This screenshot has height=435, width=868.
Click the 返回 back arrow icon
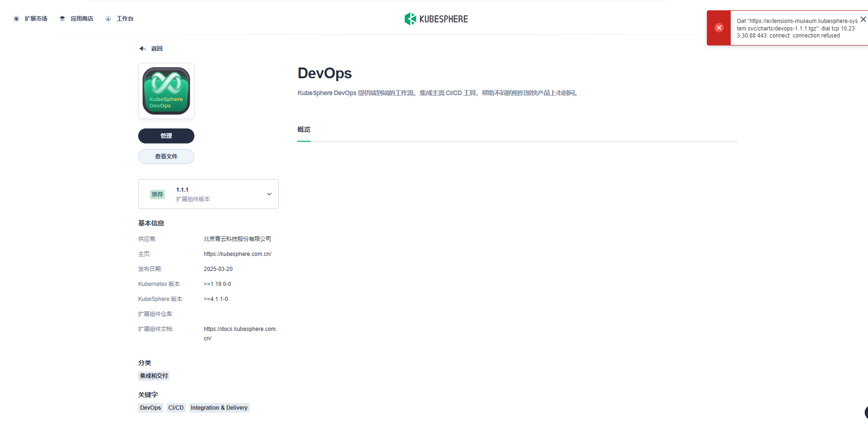[143, 49]
